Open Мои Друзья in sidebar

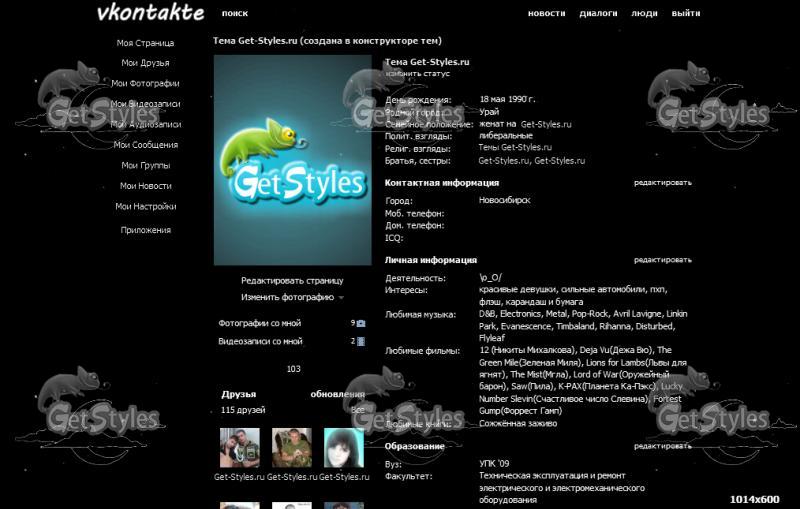click(145, 63)
